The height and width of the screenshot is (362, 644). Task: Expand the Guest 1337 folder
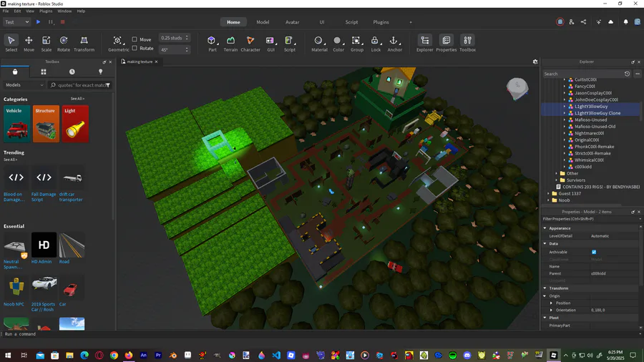[x=549, y=194]
